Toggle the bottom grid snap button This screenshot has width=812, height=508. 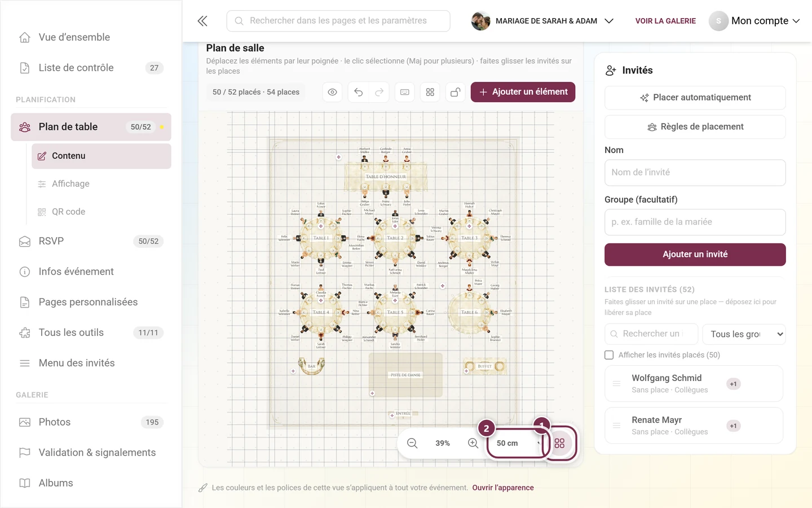559,444
